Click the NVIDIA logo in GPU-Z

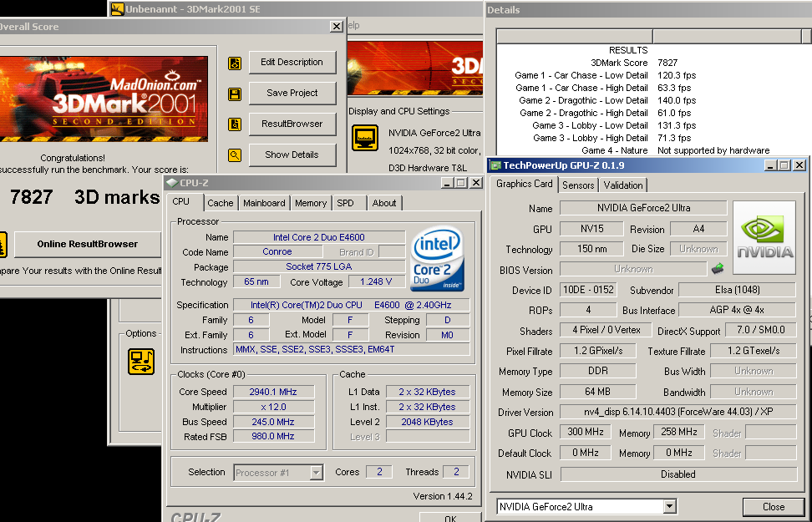(764, 238)
